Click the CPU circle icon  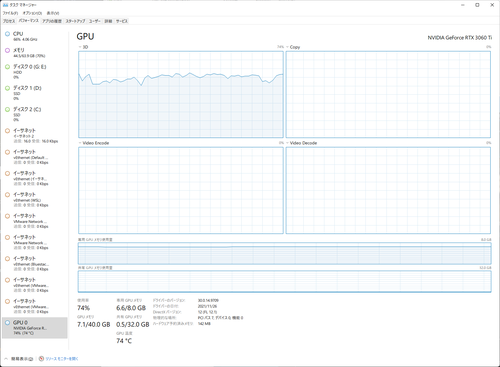point(7,34)
